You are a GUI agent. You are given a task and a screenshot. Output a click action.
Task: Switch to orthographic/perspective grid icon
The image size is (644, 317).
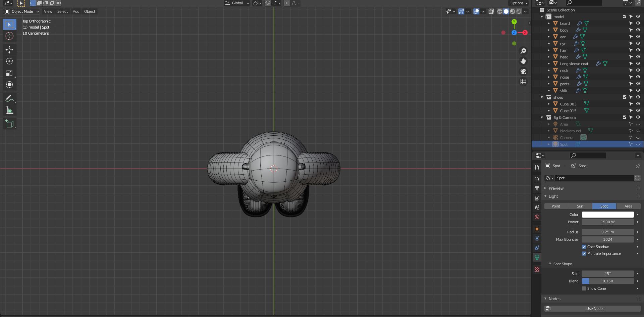click(523, 82)
